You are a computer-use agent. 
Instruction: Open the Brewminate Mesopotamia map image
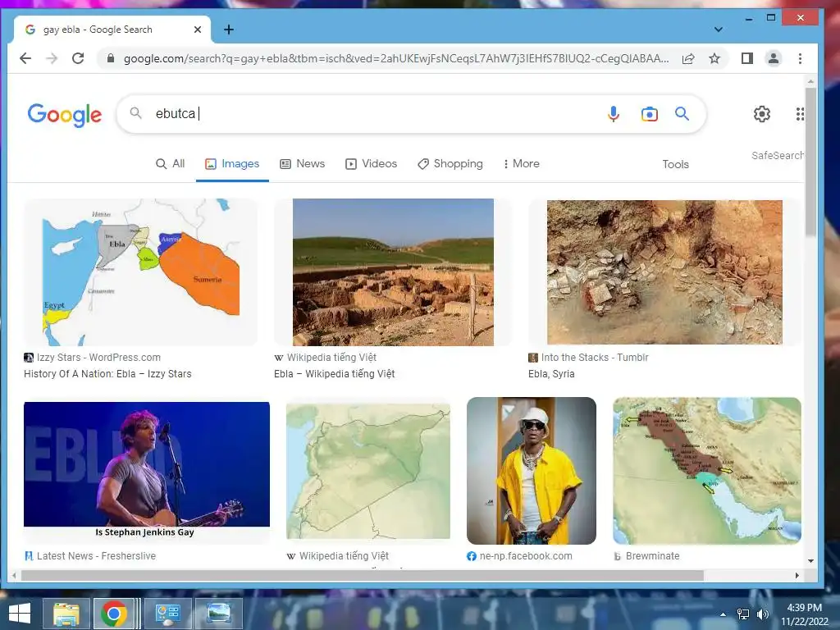(x=706, y=471)
